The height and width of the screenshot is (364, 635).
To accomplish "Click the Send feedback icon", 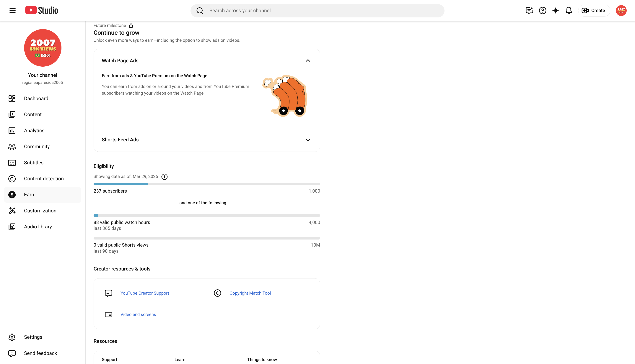I will [12, 353].
